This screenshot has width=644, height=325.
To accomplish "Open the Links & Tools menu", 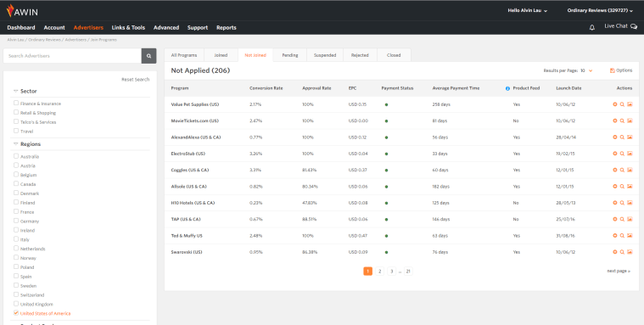I will click(128, 27).
